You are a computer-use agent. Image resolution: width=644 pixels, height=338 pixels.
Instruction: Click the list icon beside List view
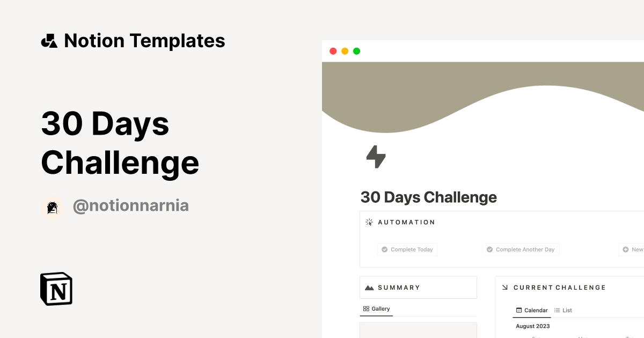[557, 310]
